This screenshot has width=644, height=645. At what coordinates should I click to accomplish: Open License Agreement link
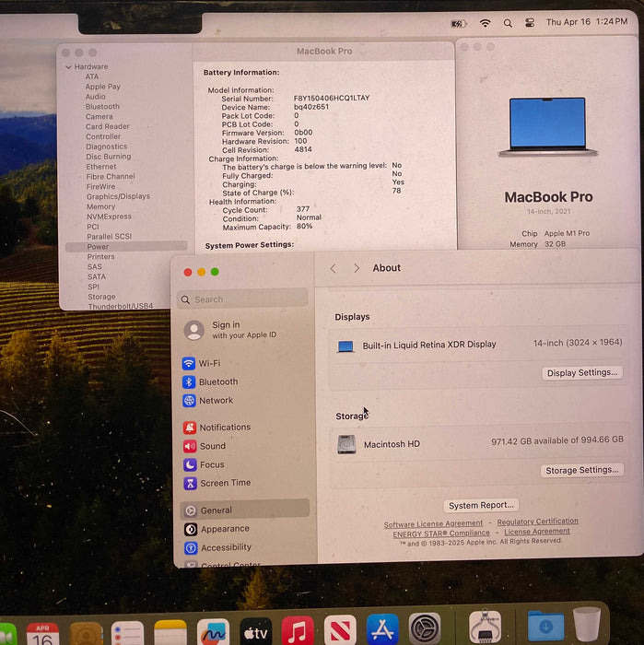pyautogui.click(x=537, y=532)
